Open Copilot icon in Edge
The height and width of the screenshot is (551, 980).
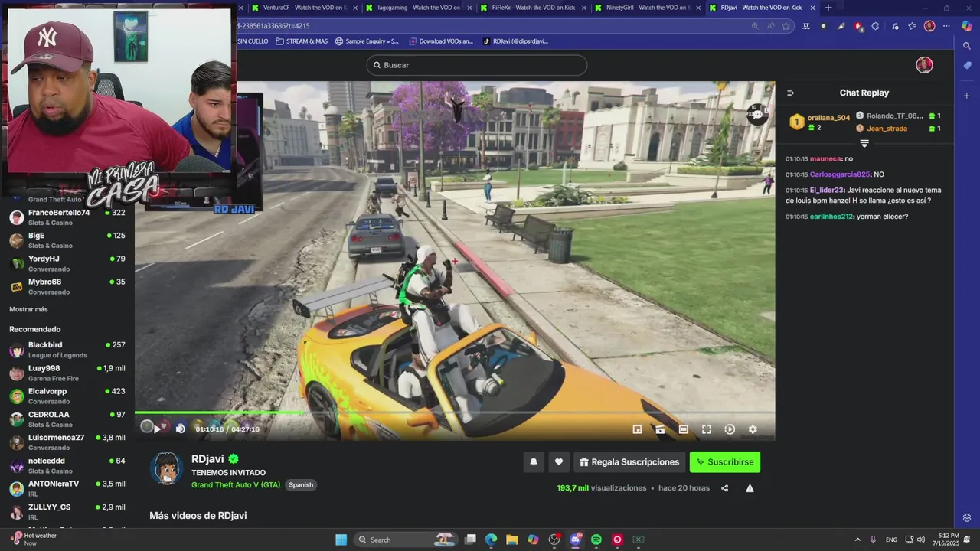967,26
